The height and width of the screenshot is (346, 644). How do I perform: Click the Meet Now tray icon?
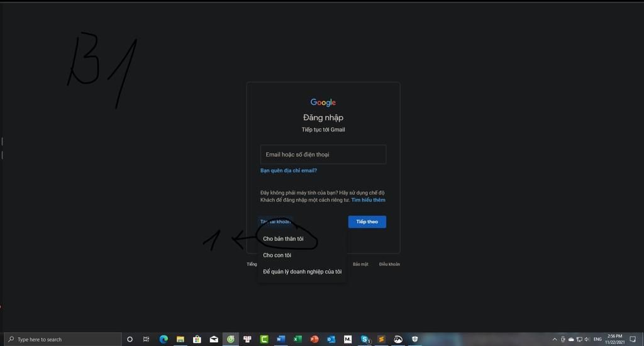[563, 340]
